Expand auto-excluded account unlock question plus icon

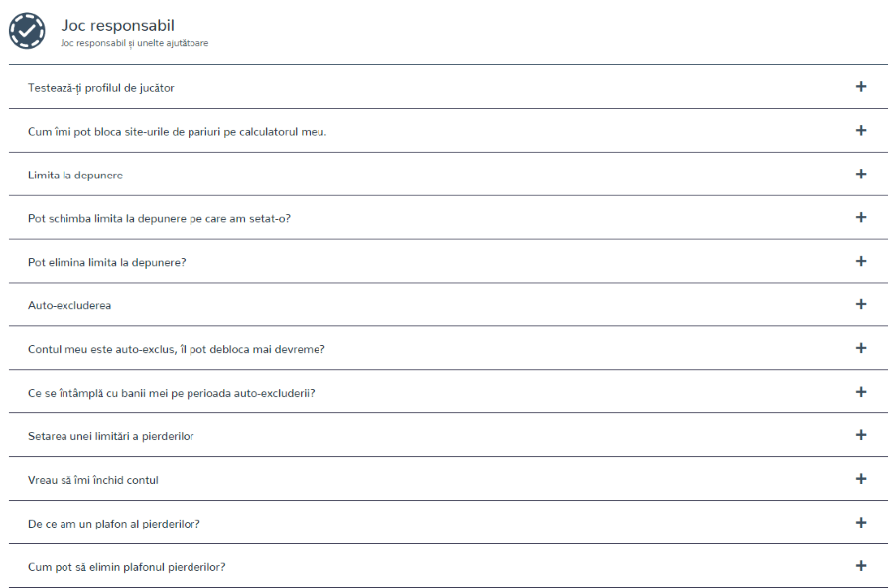click(x=861, y=348)
